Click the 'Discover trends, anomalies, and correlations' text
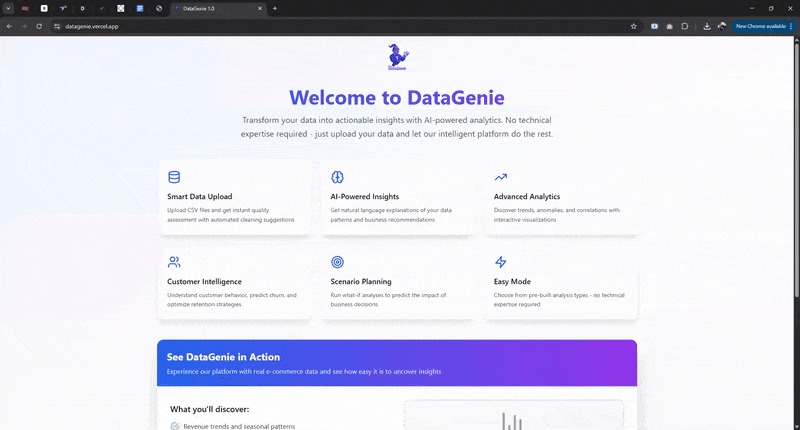 557,210
